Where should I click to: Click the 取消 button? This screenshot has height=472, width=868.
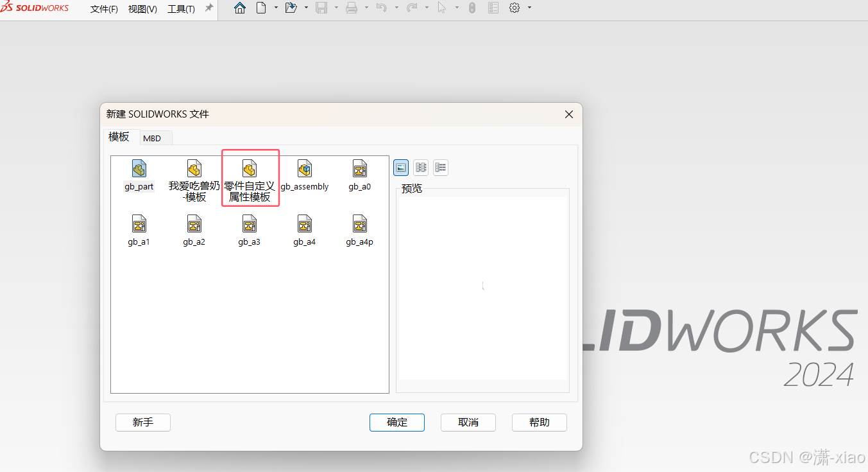click(468, 422)
